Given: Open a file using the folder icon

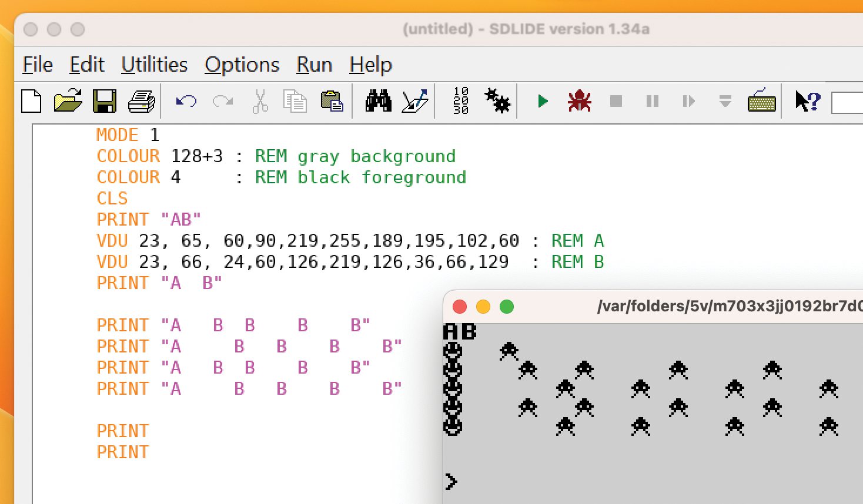Looking at the screenshot, I should (x=68, y=101).
